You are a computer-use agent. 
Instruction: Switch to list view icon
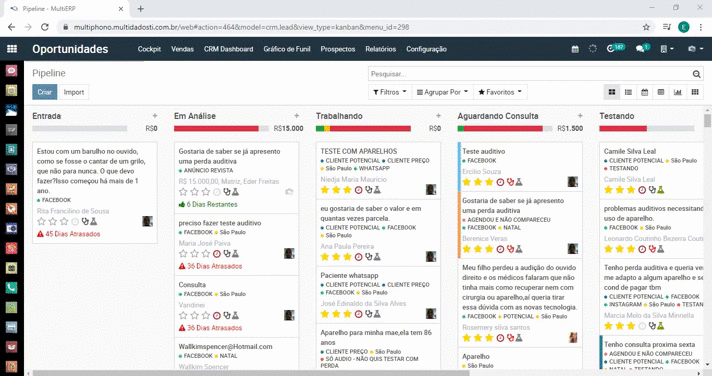point(628,92)
